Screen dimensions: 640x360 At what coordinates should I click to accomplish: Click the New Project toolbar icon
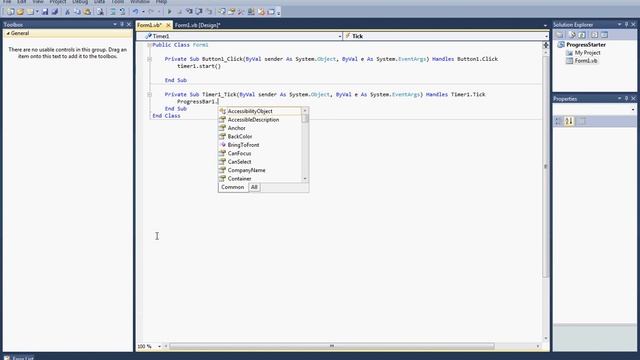pos(10,12)
